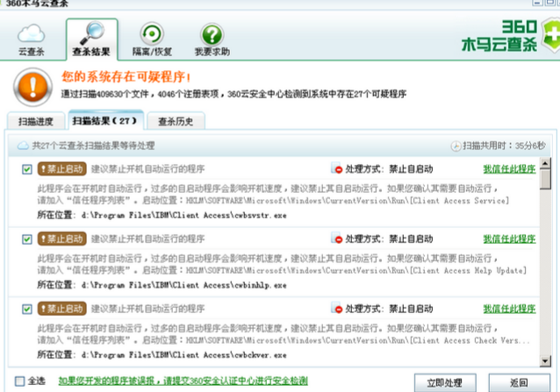Click the results list scrollbar down arrow

click(x=545, y=361)
